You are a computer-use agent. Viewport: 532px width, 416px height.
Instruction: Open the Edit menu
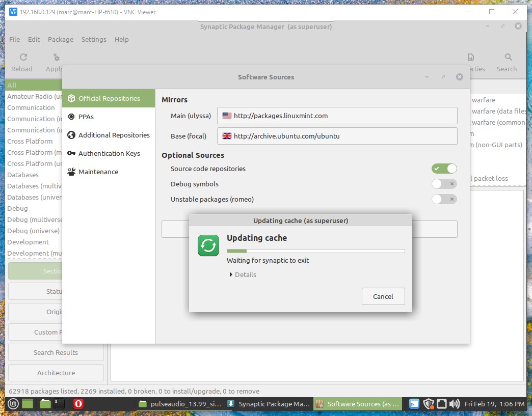tap(34, 39)
